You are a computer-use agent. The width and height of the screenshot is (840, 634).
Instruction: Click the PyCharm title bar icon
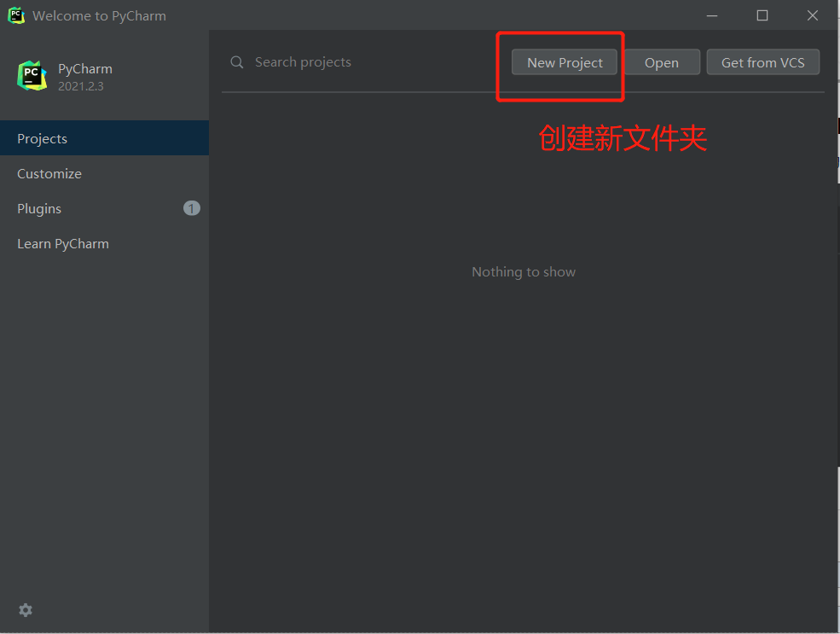(16, 15)
